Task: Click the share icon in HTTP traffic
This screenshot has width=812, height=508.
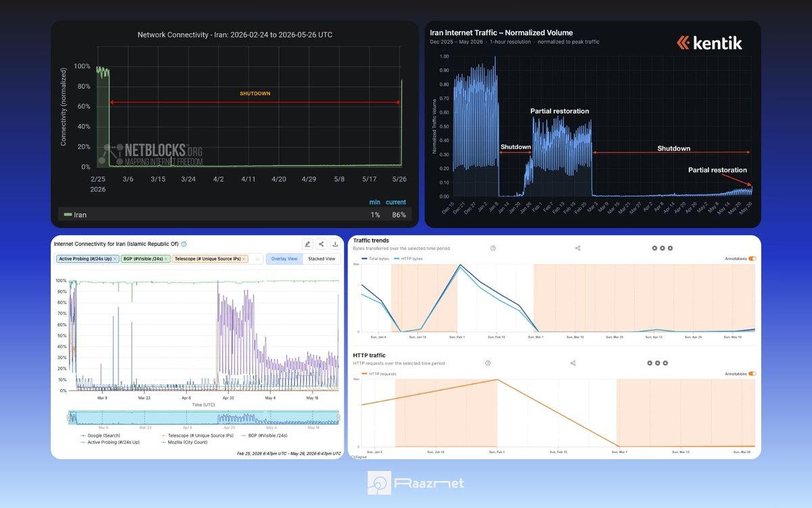Action: [573, 363]
